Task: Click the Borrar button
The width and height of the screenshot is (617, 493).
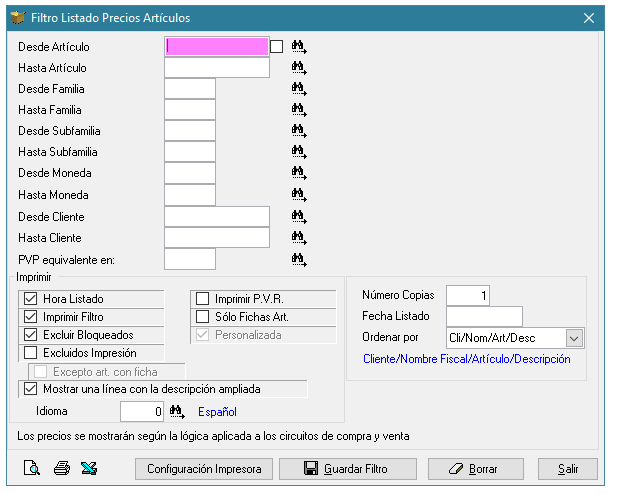Action: point(475,468)
